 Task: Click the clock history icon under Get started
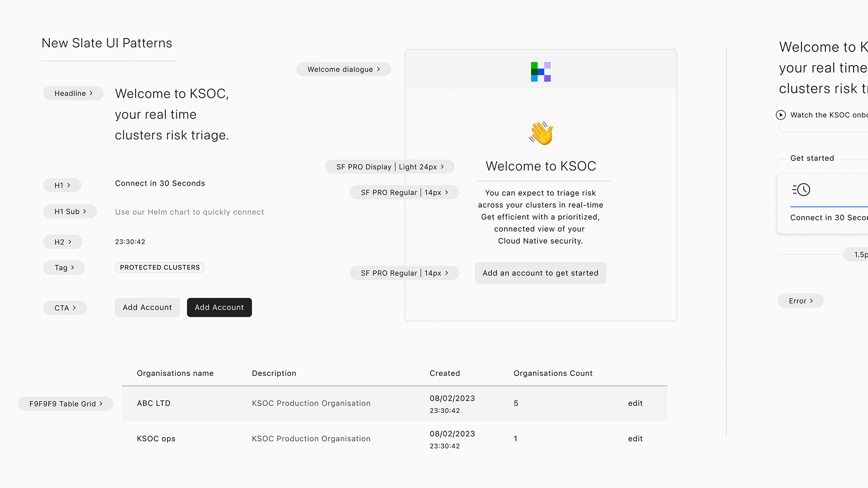pos(801,190)
